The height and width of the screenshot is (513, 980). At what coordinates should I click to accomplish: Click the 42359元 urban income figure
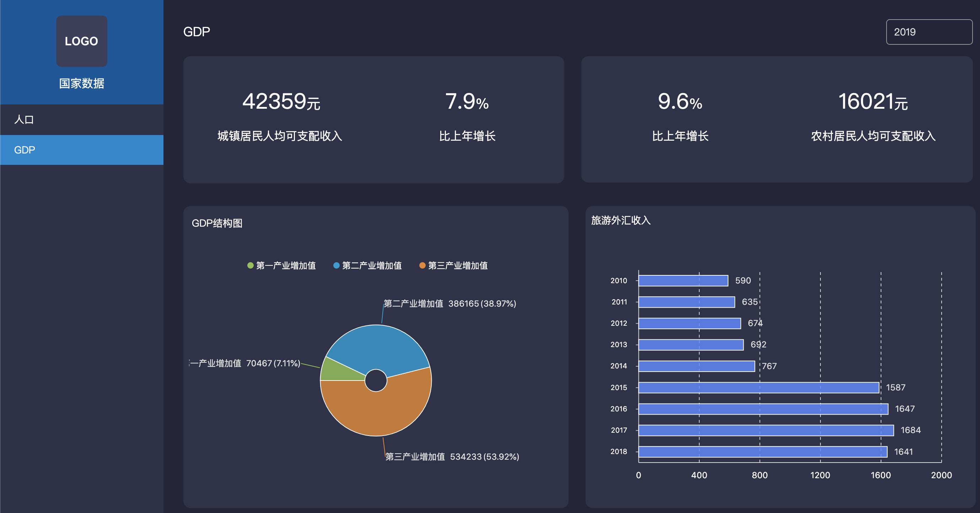pyautogui.click(x=281, y=102)
